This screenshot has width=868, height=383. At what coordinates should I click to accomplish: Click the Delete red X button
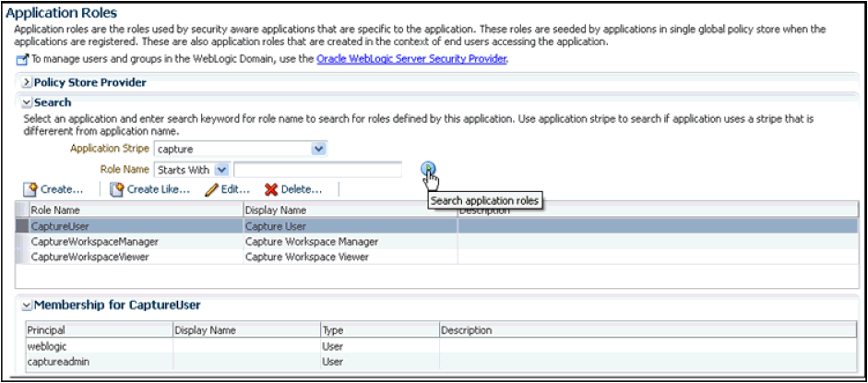pyautogui.click(x=293, y=189)
